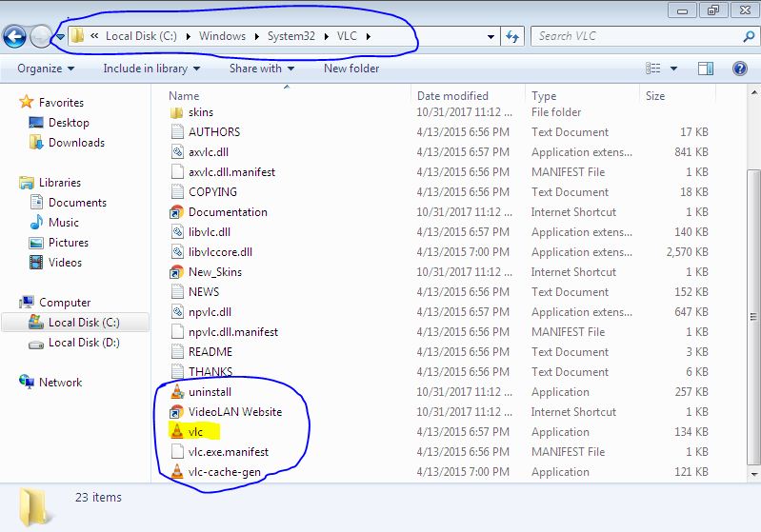Sort by the Name column header
This screenshot has width=761, height=532.
[x=184, y=96]
